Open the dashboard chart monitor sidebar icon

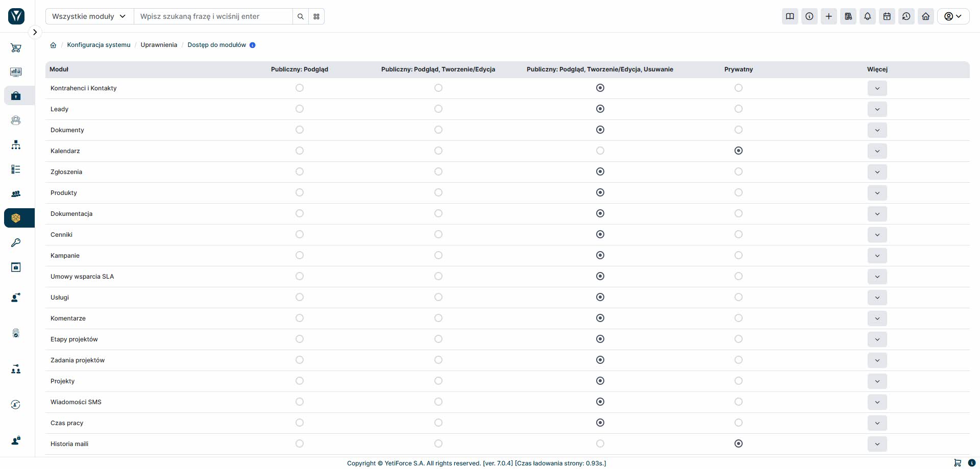coord(16,72)
